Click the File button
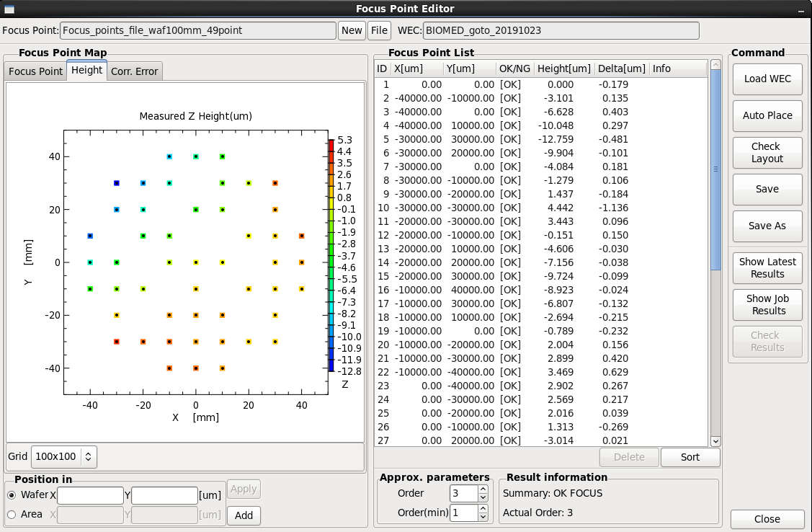812x532 pixels. (x=379, y=30)
